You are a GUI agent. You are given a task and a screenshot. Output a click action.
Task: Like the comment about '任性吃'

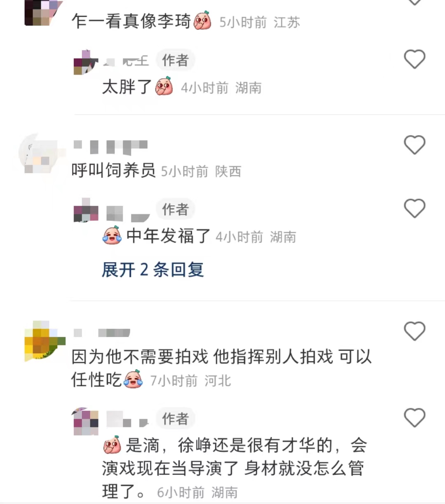click(415, 331)
